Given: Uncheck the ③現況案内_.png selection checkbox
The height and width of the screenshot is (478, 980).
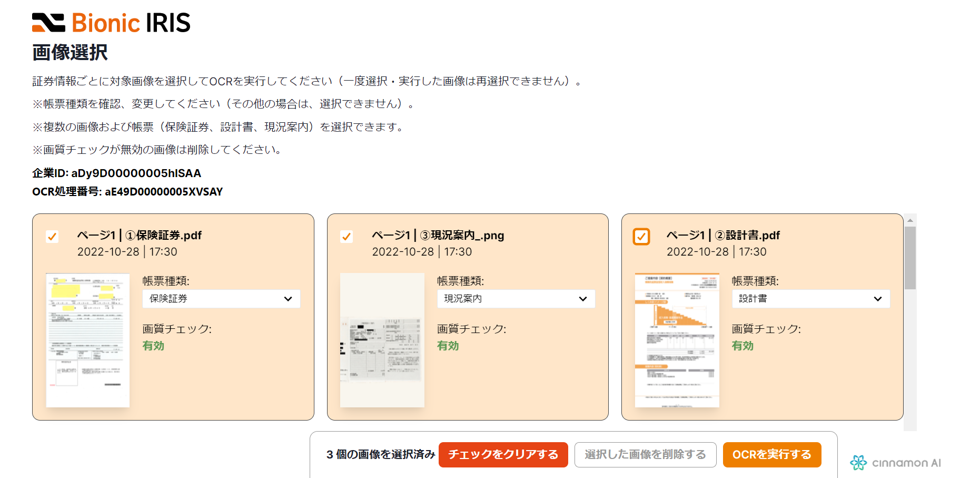Looking at the screenshot, I should pos(346,237).
